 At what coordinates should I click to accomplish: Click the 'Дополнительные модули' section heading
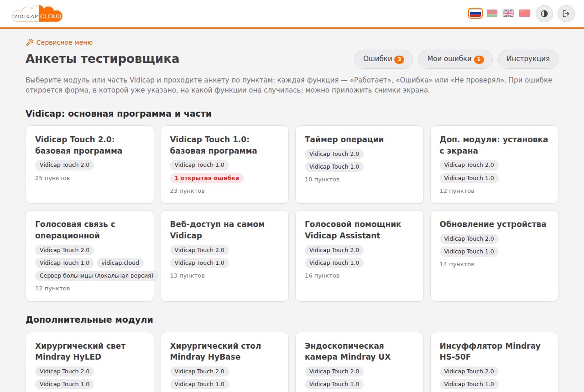(x=89, y=320)
